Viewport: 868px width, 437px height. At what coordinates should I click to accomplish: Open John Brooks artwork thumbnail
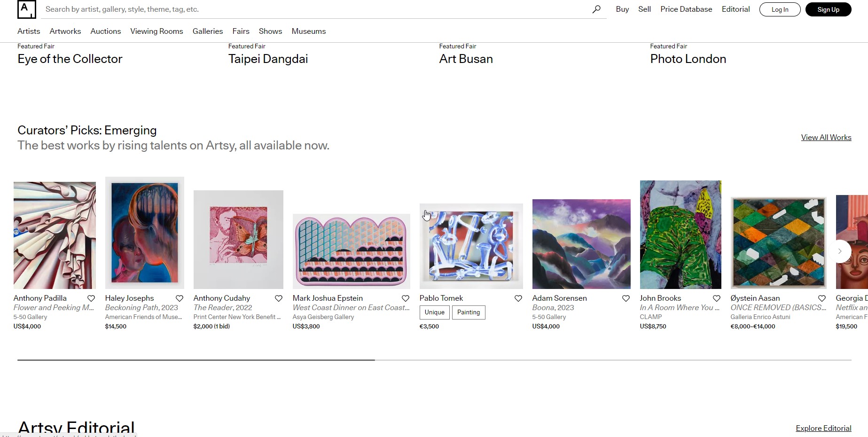(680, 234)
